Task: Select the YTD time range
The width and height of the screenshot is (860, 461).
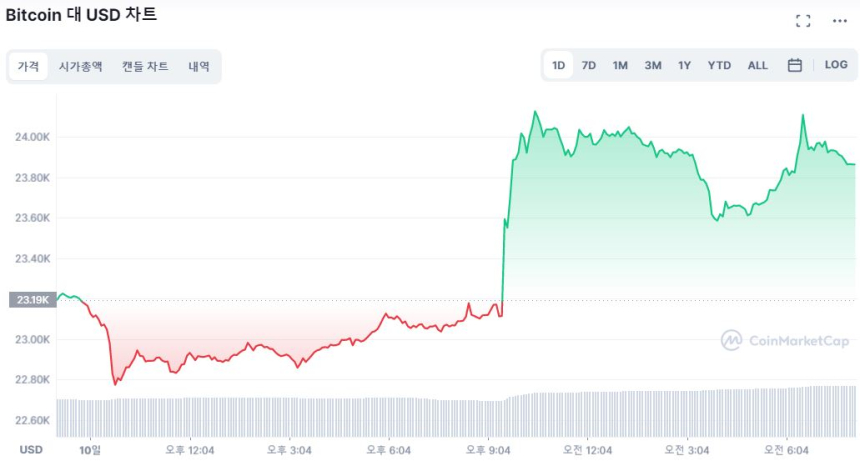Action: [719, 66]
